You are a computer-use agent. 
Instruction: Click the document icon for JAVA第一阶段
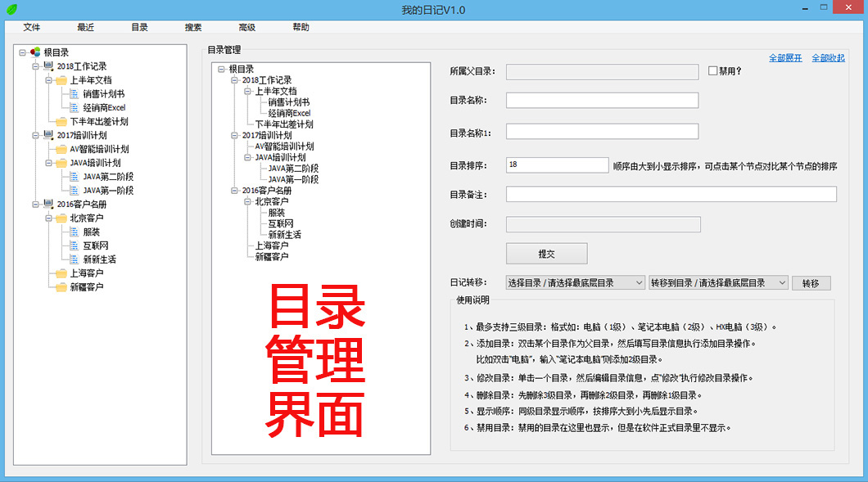point(75,191)
